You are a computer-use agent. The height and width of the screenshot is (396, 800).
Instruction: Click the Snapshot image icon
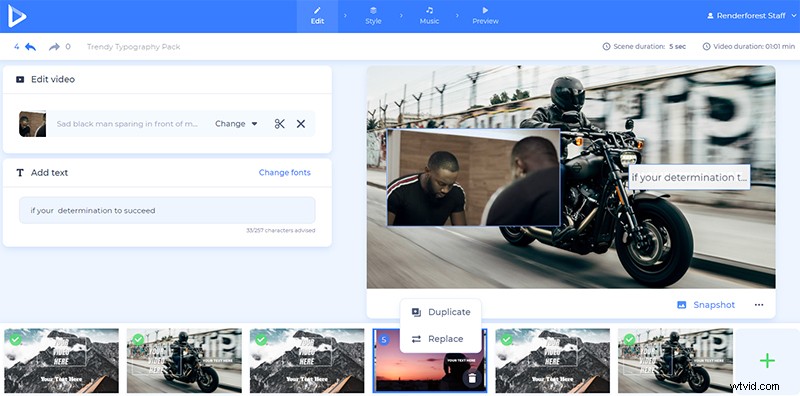click(682, 305)
